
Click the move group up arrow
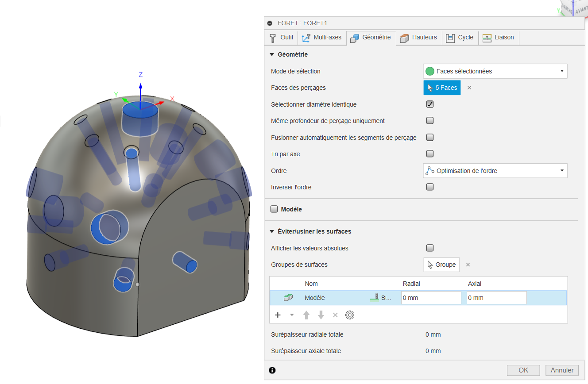pos(306,315)
